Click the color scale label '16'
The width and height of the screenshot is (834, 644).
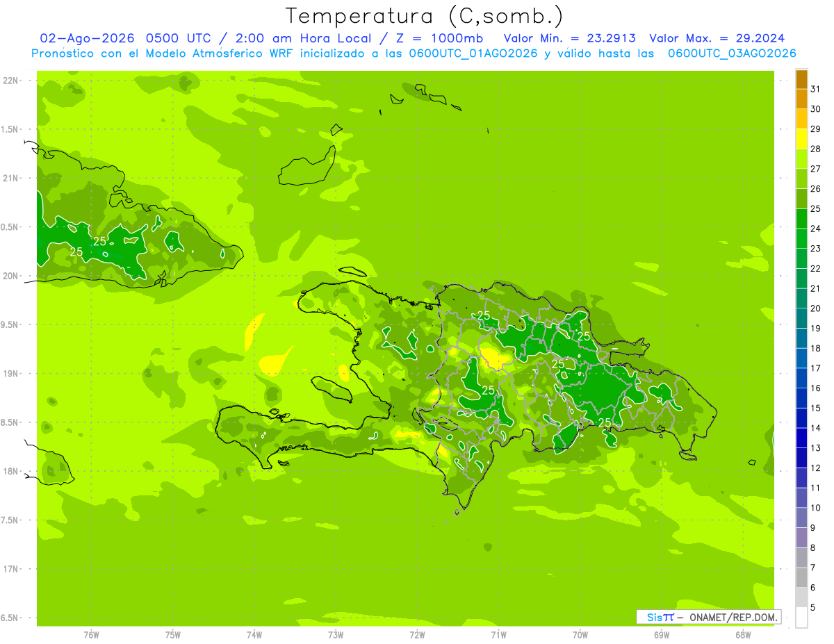click(x=815, y=388)
